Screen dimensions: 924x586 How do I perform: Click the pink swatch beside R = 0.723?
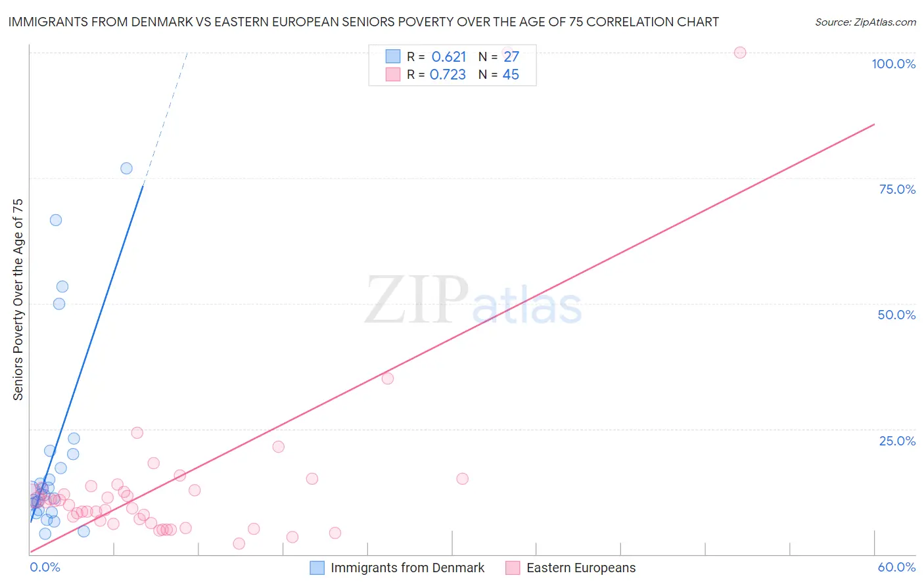[393, 74]
